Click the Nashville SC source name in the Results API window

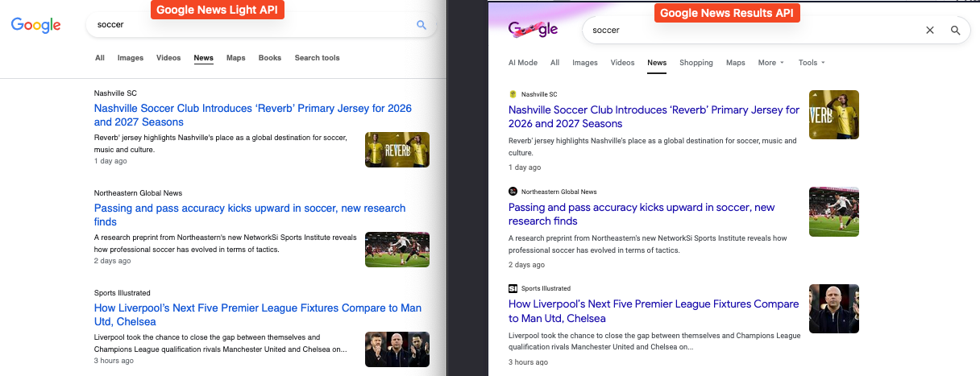539,94
